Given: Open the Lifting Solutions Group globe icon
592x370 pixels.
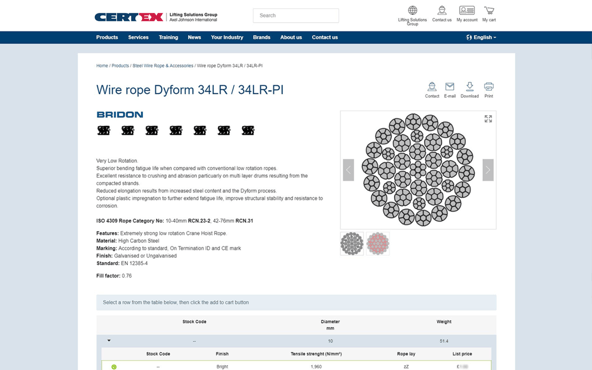Looking at the screenshot, I should pyautogui.click(x=412, y=10).
